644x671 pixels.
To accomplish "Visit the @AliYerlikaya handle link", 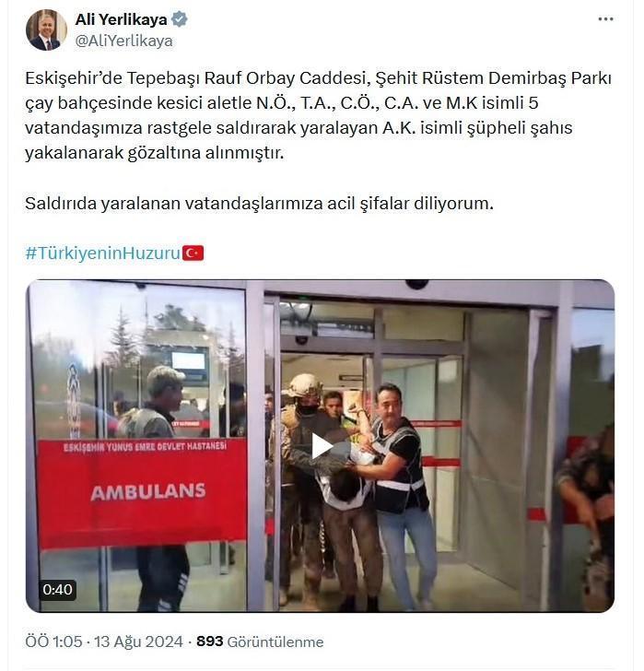I will [124, 41].
